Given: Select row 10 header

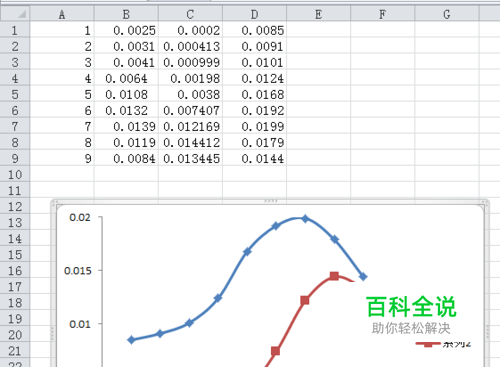Looking at the screenshot, I should (15, 174).
